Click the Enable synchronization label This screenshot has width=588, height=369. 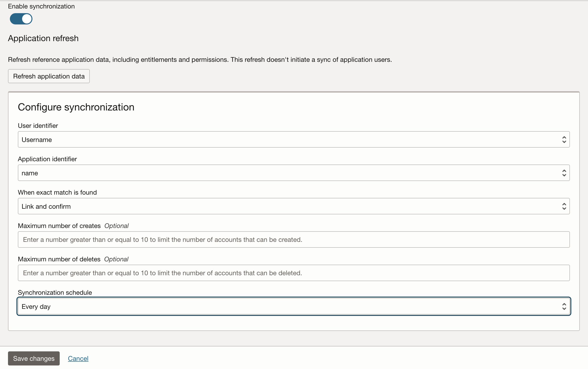coord(41,6)
